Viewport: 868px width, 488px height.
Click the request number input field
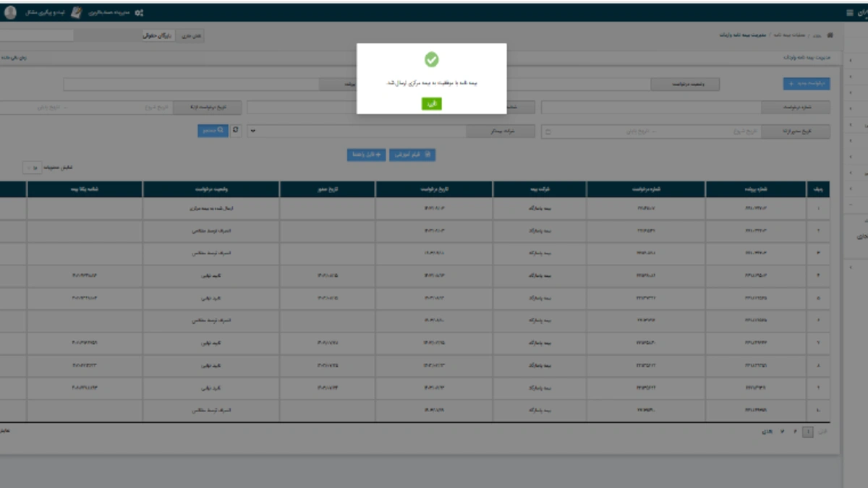coord(651,108)
